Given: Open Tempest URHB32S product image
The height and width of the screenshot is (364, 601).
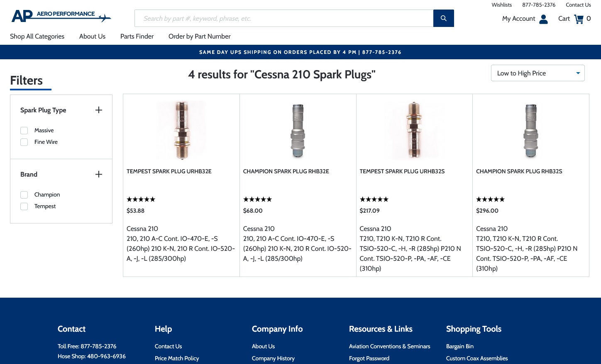Looking at the screenshot, I should [x=414, y=130].
